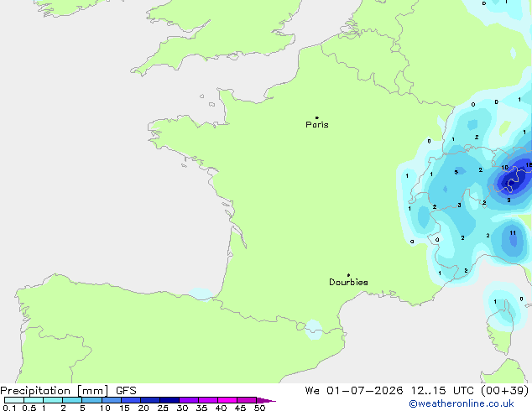Click the '9' precipitation value on map
The width and height of the screenshot is (532, 411).
[x=509, y=200]
